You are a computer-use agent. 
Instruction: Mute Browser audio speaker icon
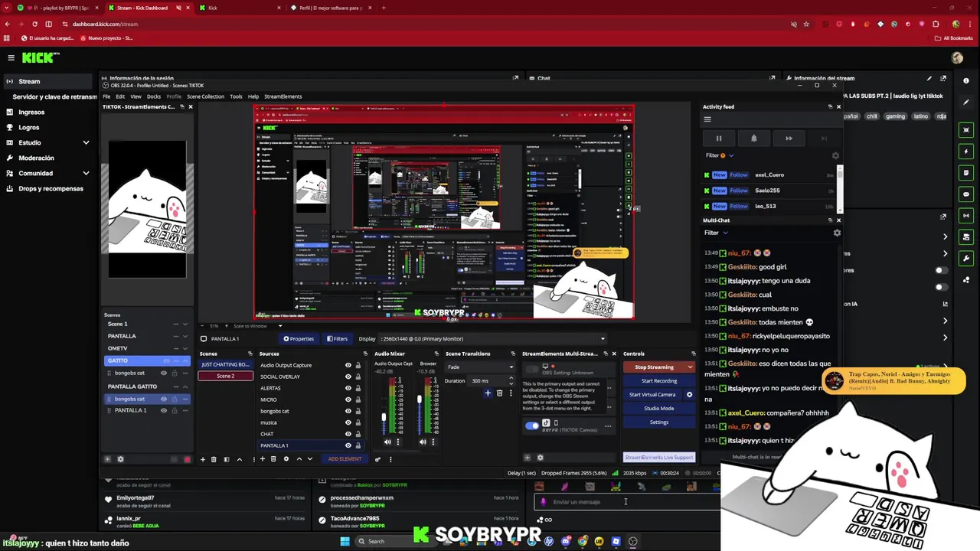[x=423, y=442]
